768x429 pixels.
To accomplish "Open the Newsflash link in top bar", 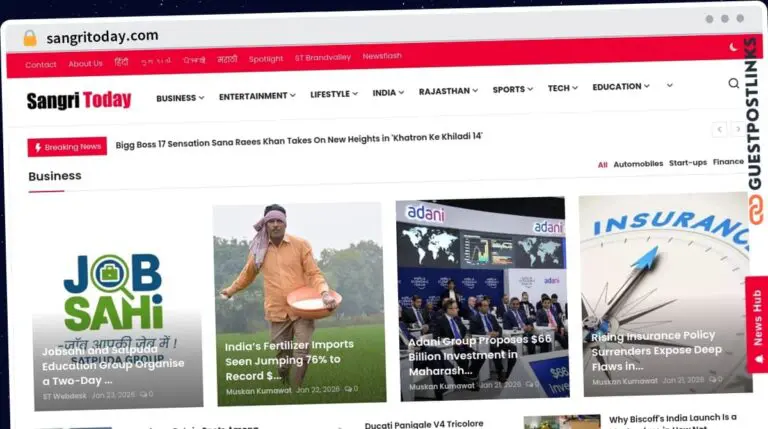I will pos(382,56).
